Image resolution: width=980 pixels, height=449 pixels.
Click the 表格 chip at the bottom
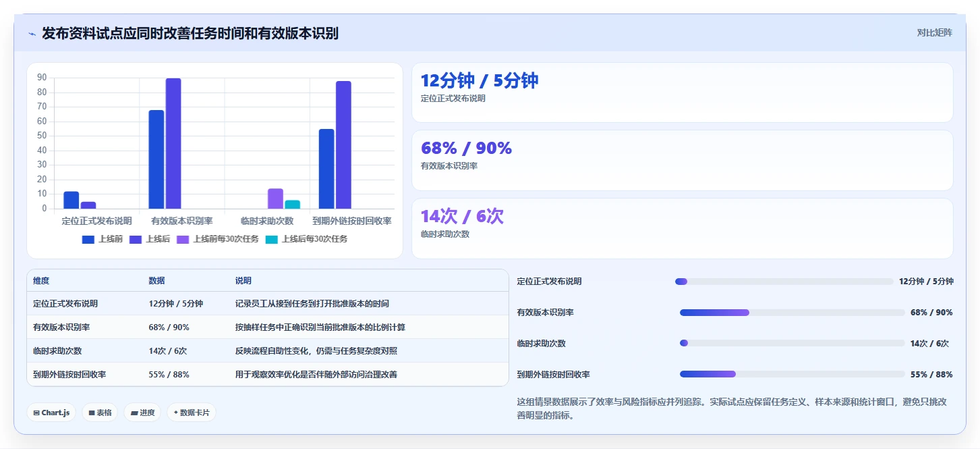coord(100,413)
